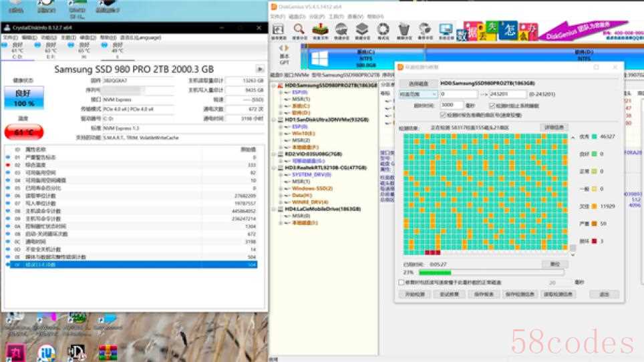Click the HD0 Samsung disk icon in tree

[x=280, y=85]
